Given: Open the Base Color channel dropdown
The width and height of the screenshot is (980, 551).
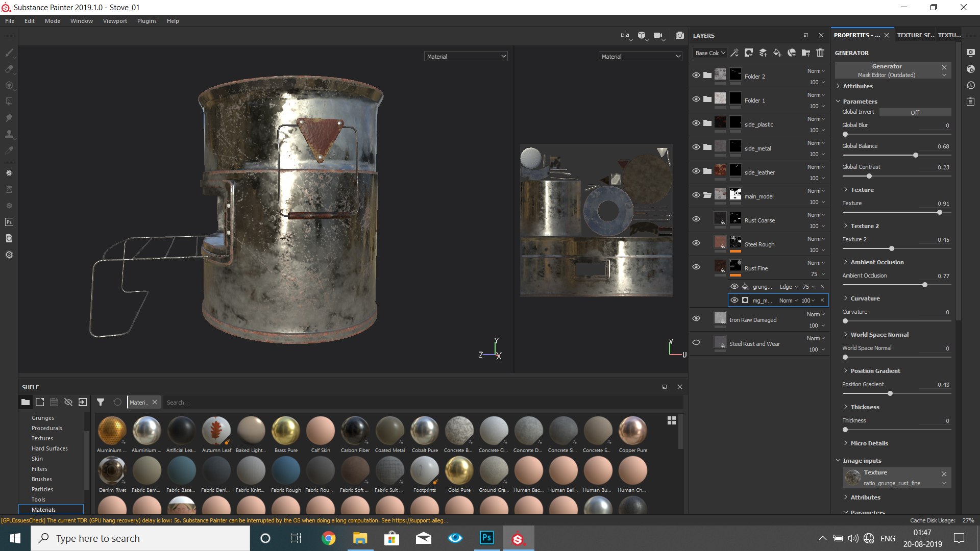Looking at the screenshot, I should 709,53.
